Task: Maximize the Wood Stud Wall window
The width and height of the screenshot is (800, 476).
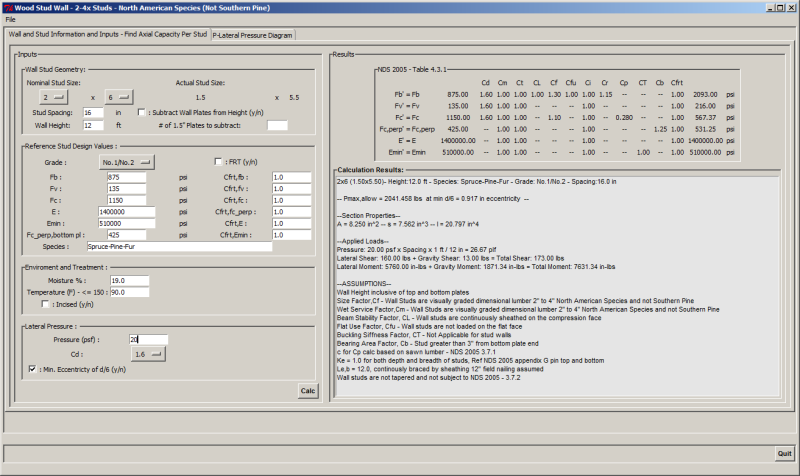Action: (x=780, y=8)
